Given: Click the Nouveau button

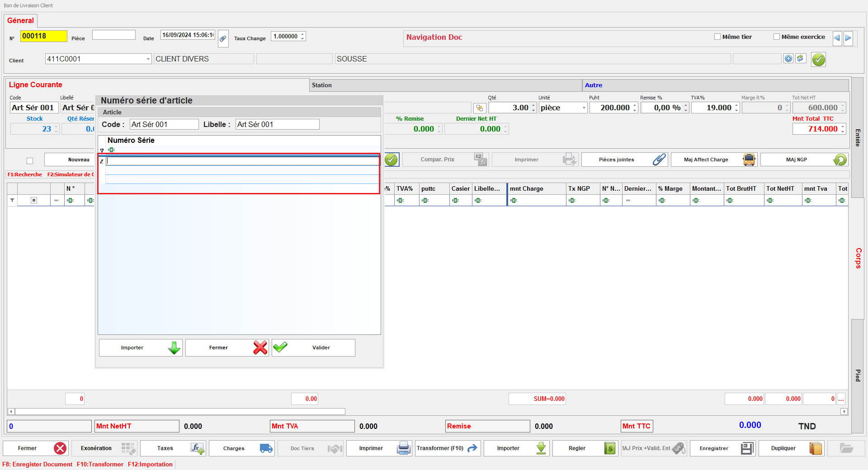Looking at the screenshot, I should tap(70, 160).
